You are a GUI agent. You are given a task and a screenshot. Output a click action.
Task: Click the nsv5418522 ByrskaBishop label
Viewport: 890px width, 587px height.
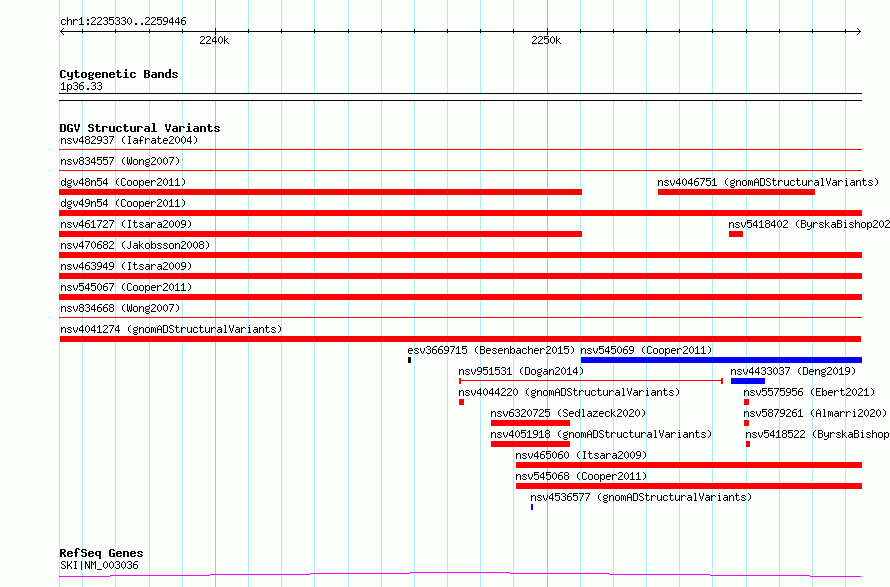817,434
